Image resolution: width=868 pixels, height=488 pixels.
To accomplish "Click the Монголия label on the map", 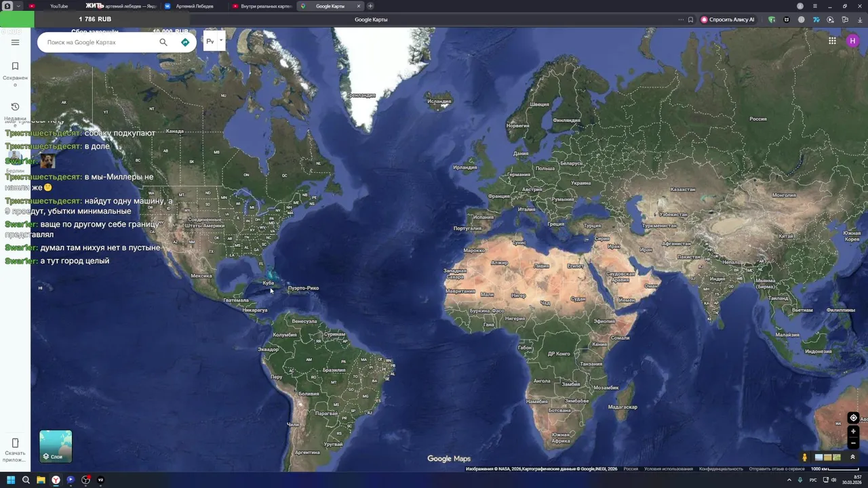I will click(x=784, y=195).
